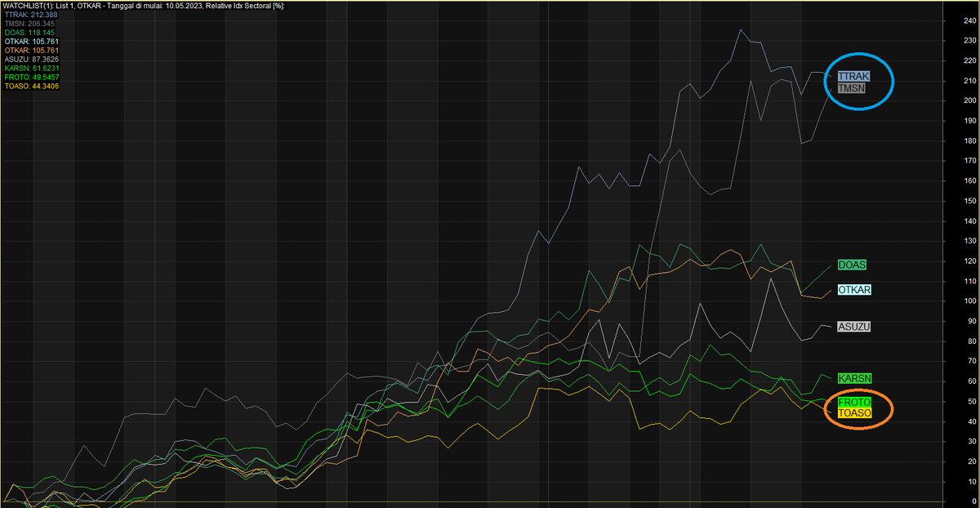980x508 pixels.
Task: Click the 20 value on the price axis
Action: point(972,461)
